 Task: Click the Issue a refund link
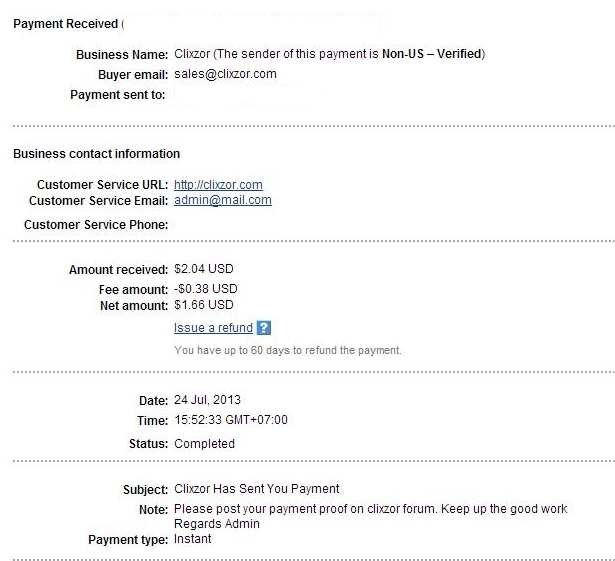tap(213, 328)
